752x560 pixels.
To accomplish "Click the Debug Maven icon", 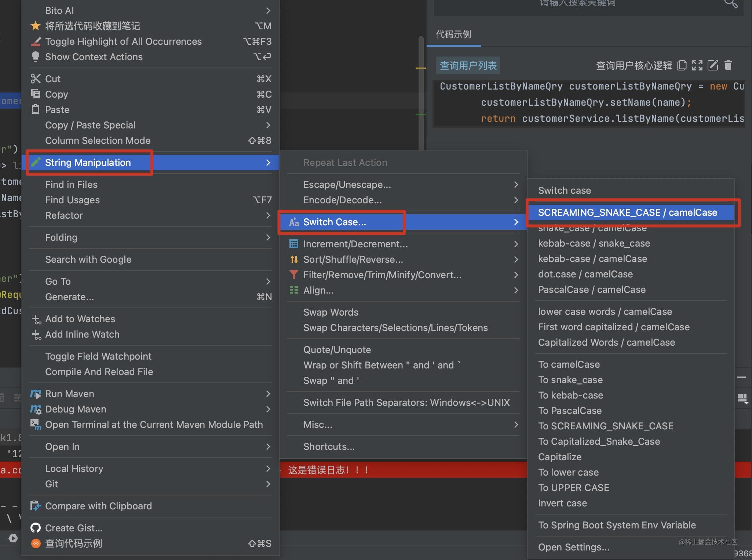I will click(36, 410).
